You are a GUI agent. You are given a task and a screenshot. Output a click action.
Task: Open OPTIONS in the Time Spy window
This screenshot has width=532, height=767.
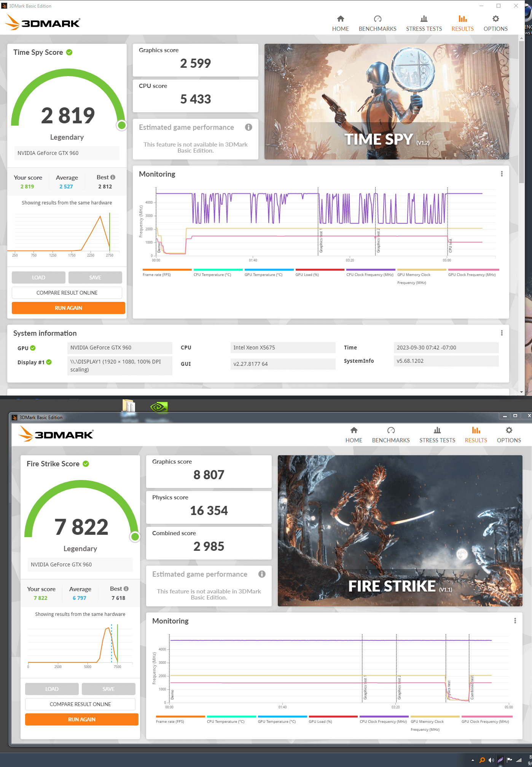point(495,24)
